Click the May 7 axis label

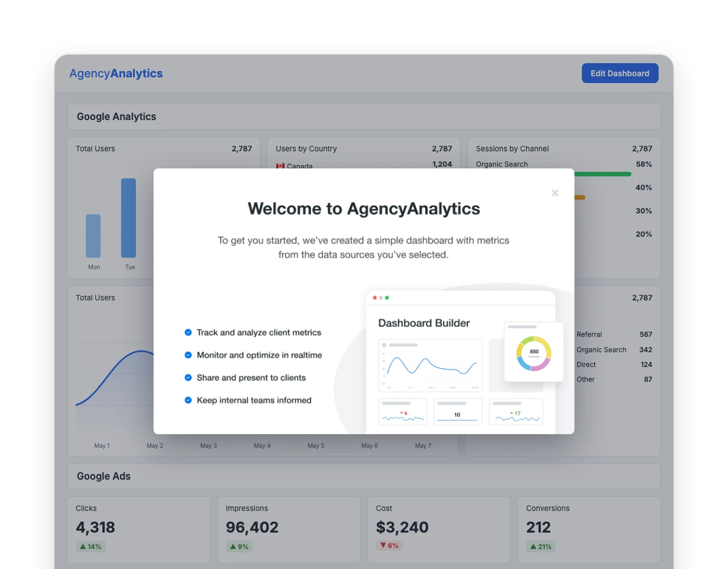pyautogui.click(x=423, y=446)
